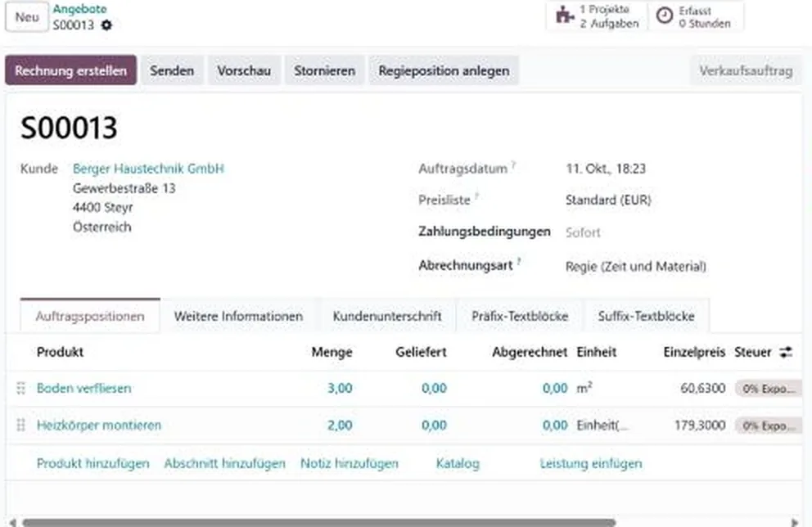Click Auftragsdatum value 11. Okt., 18:23
The height and width of the screenshot is (527, 812).
[x=606, y=169]
